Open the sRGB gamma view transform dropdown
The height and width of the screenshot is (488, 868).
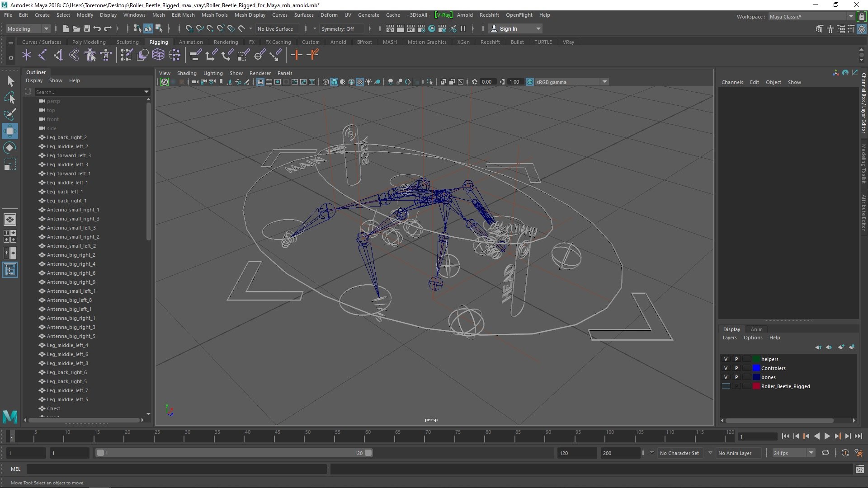571,82
